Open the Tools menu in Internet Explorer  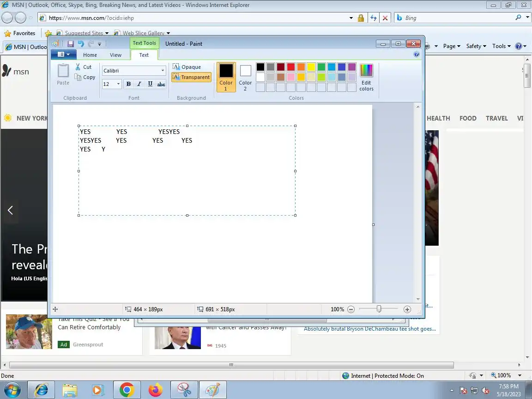click(502, 46)
